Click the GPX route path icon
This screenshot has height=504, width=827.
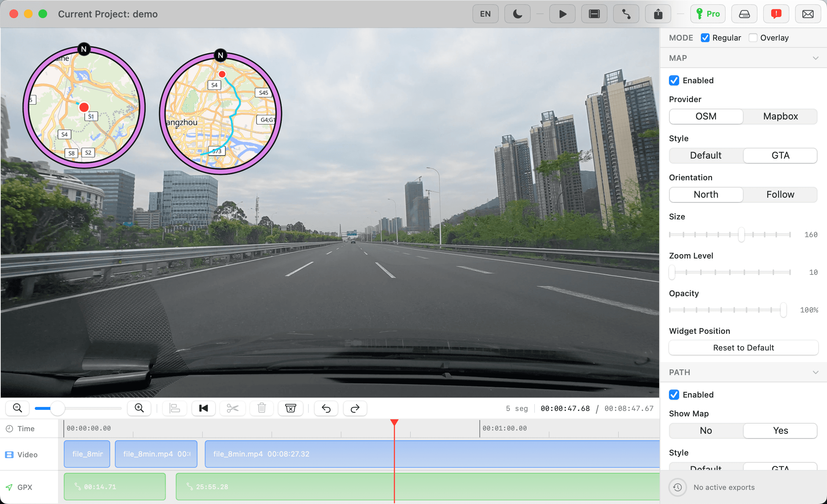click(626, 14)
